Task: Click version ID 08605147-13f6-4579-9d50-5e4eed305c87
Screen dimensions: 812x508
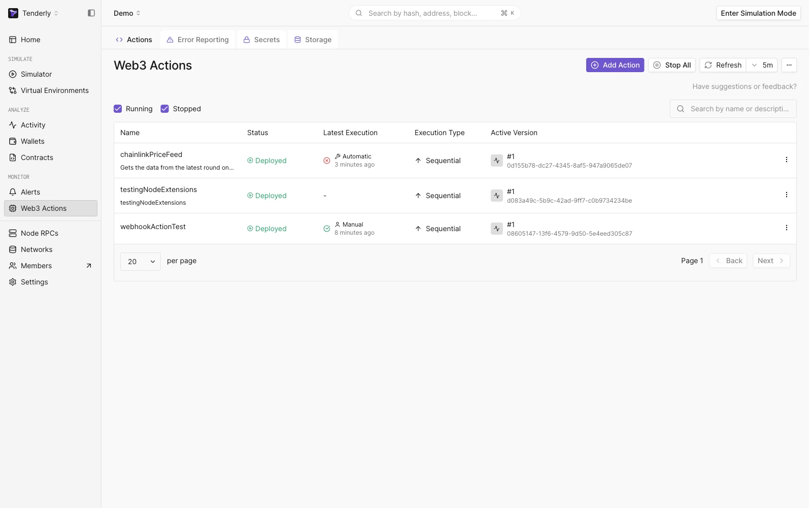Action: (569, 234)
